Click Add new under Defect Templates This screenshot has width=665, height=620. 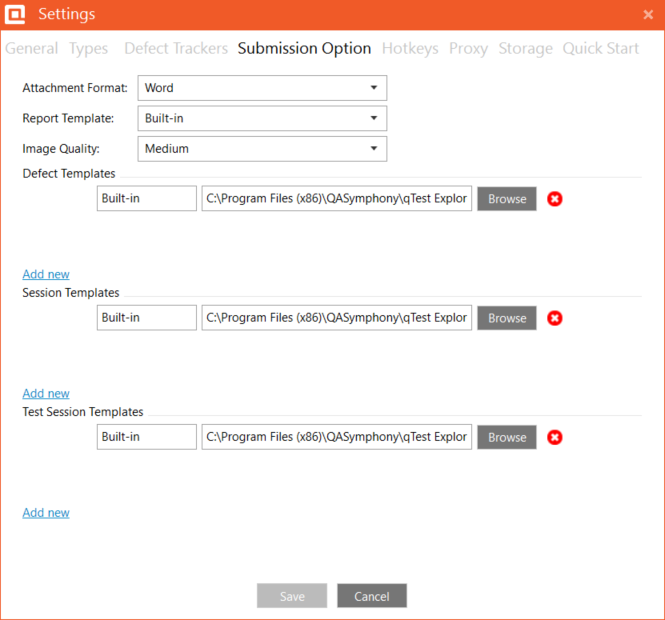point(46,274)
